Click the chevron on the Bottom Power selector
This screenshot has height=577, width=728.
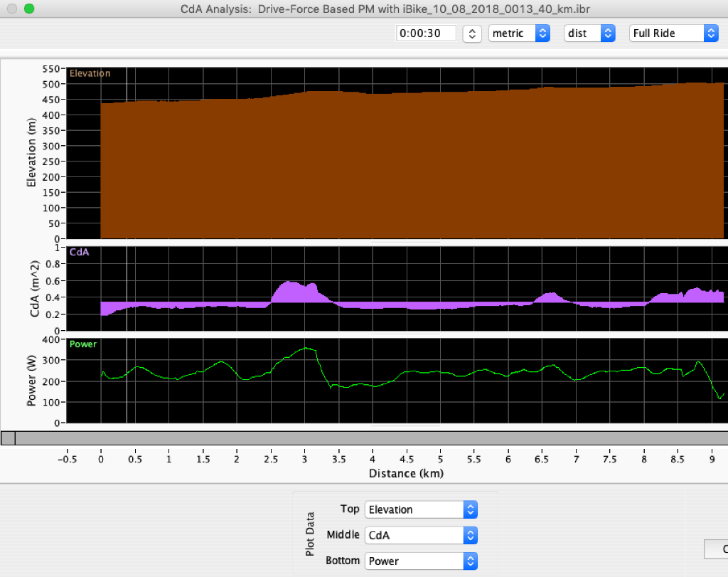469,561
